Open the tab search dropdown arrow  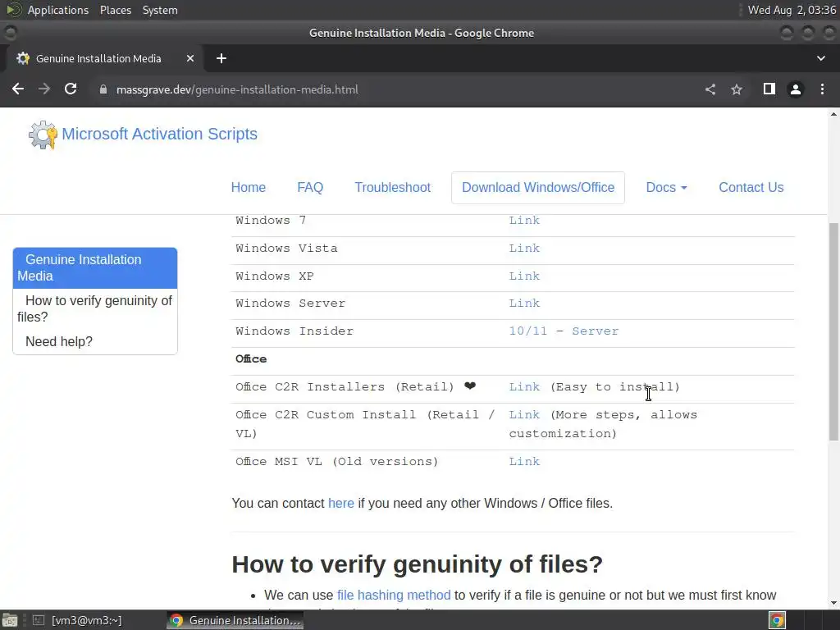820,58
